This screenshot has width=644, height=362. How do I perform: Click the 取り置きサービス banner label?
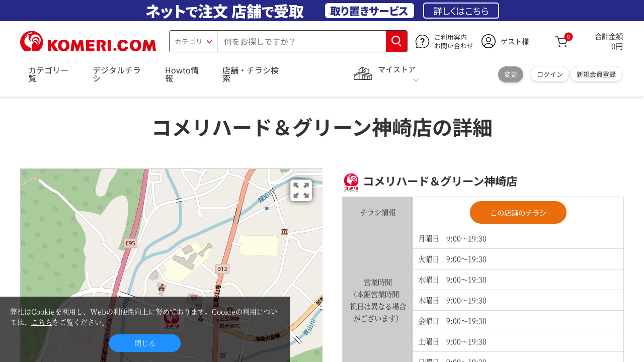(369, 11)
